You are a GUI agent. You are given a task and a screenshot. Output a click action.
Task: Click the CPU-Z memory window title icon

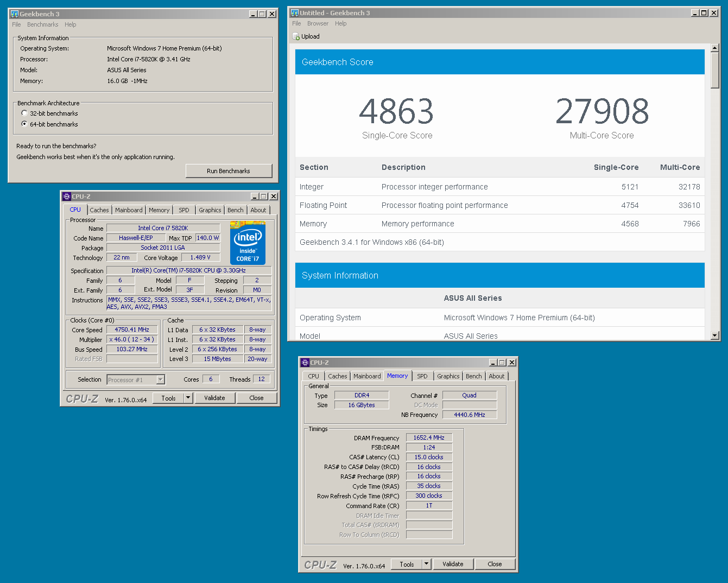[x=305, y=363]
